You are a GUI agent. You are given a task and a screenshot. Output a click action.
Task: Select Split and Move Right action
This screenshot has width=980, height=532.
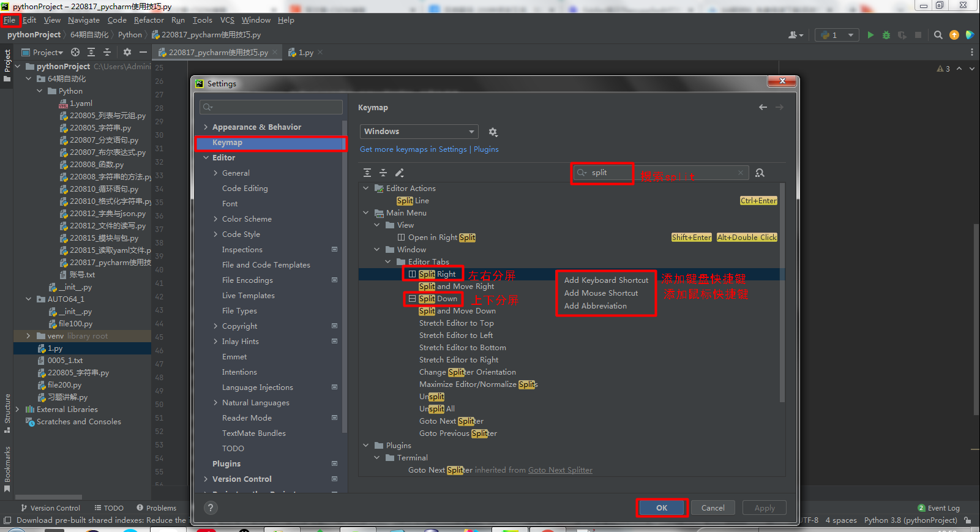pos(456,287)
